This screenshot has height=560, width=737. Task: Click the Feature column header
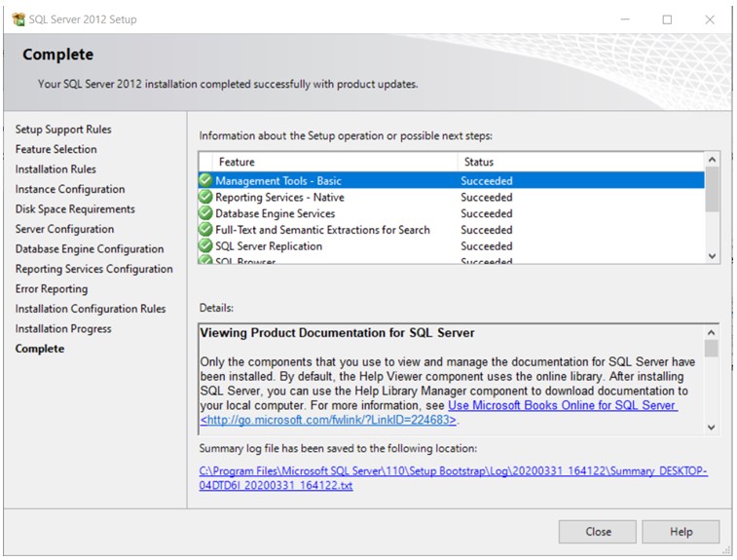(x=335, y=162)
